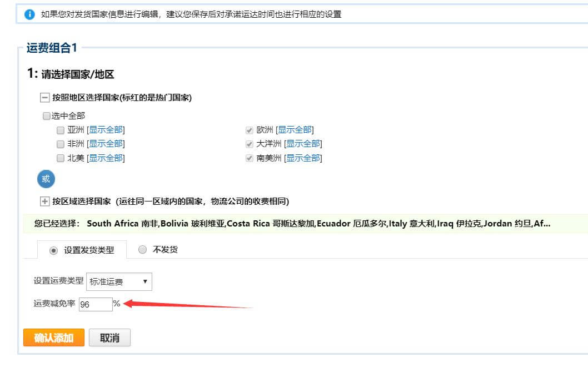
Task: Click the blue info icon in notice
Action: 29,14
